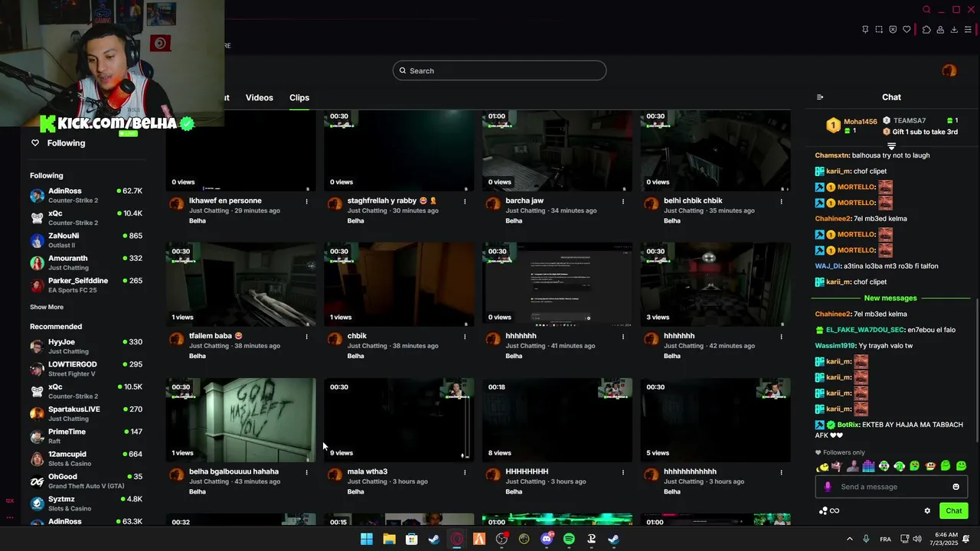Screen dimensions: 980x551
Task: Open SpartakusLIVE in the Recommended list
Action: pyautogui.click(x=86, y=413)
